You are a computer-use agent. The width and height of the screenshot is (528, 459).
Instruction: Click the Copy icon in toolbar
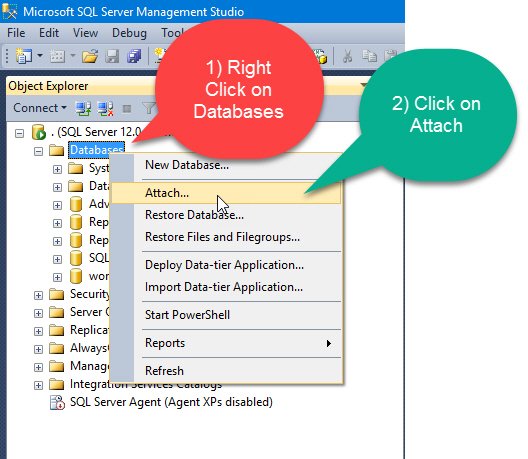pyautogui.click(x=369, y=56)
